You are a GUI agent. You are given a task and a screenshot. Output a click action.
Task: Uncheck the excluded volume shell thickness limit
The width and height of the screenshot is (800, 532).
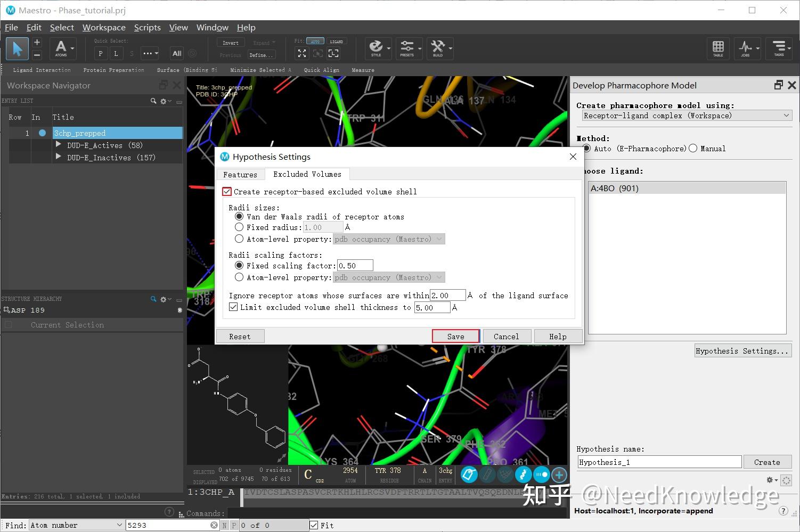[x=233, y=307]
